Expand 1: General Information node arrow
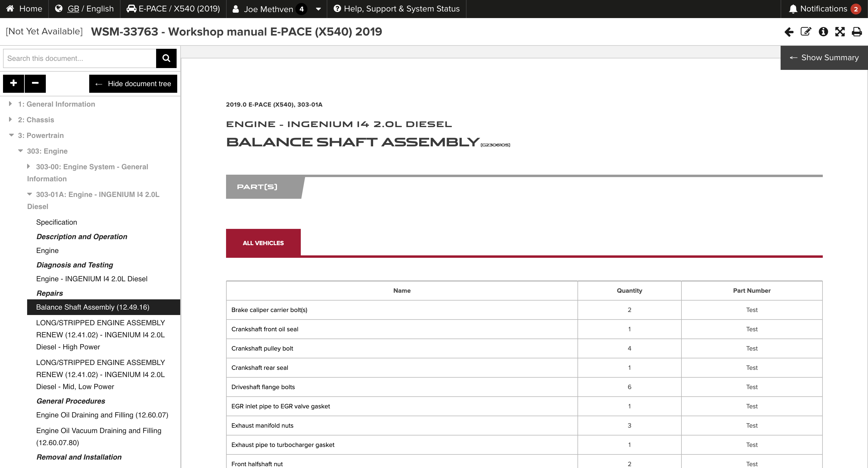 pos(10,104)
